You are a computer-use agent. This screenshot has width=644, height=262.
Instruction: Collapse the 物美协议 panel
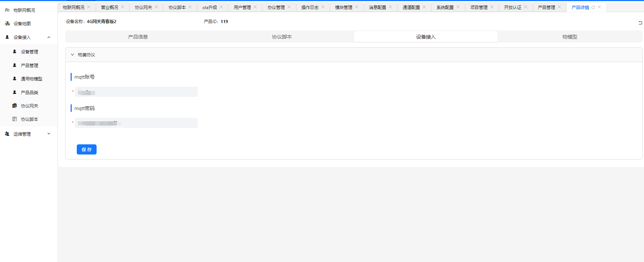pos(72,55)
